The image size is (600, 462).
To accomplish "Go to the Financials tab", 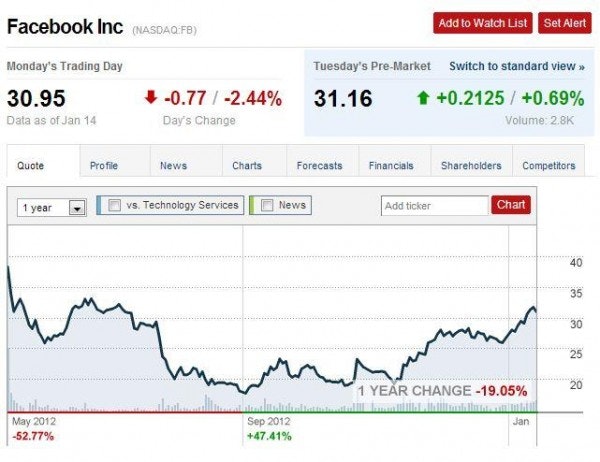I will 391,166.
